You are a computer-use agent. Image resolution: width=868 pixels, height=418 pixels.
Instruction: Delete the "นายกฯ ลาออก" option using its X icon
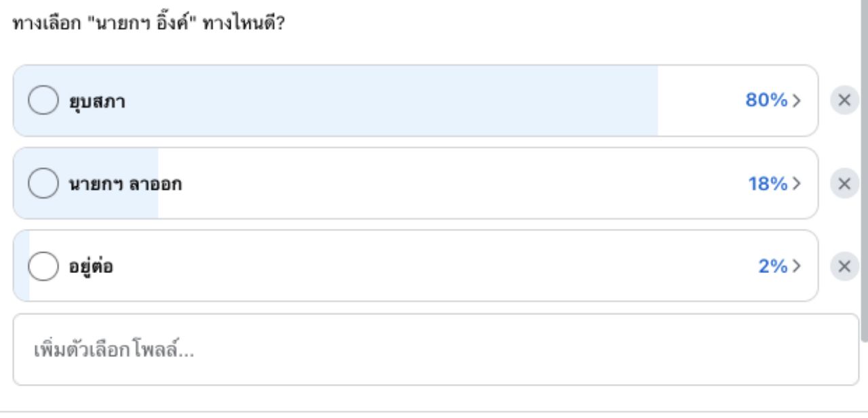(844, 184)
